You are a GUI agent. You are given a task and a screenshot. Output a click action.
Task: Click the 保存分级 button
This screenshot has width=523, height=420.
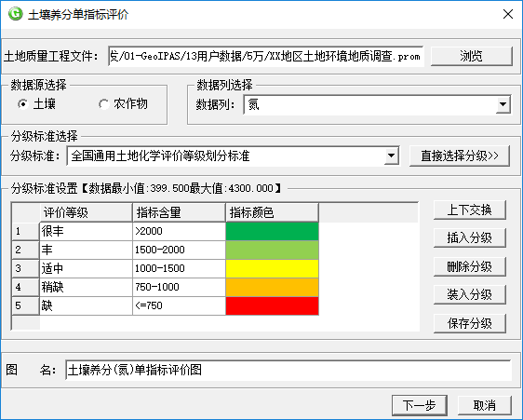(469, 323)
